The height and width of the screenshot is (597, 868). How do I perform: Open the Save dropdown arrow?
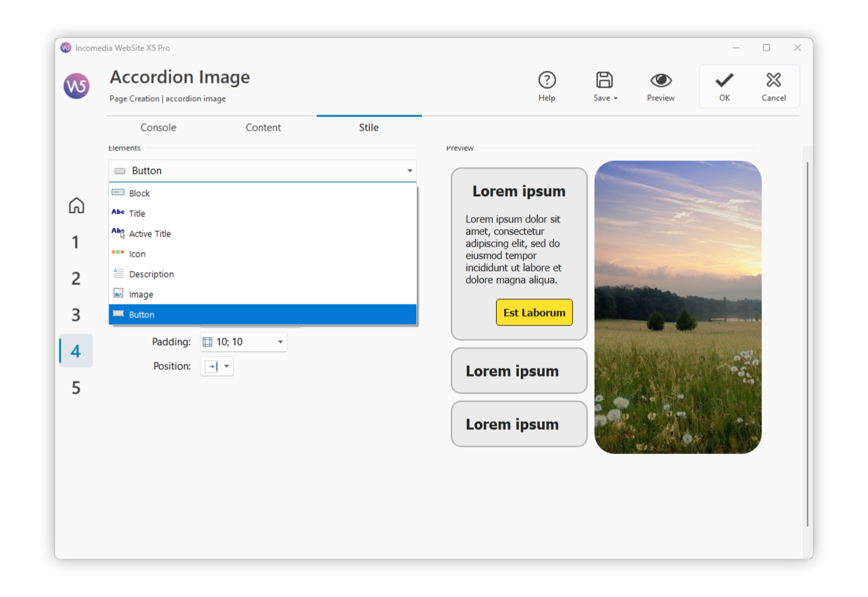(615, 98)
